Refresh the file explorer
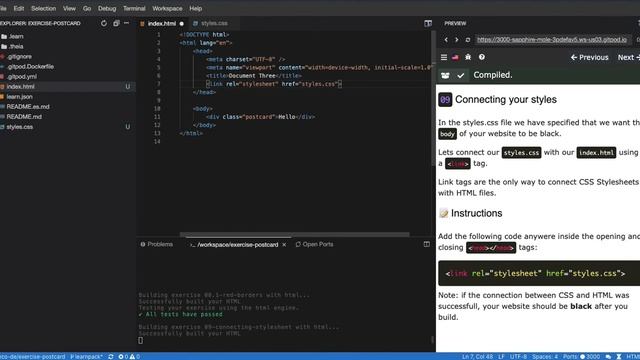Image resolution: width=640 pixels, height=360 pixels. (104, 23)
